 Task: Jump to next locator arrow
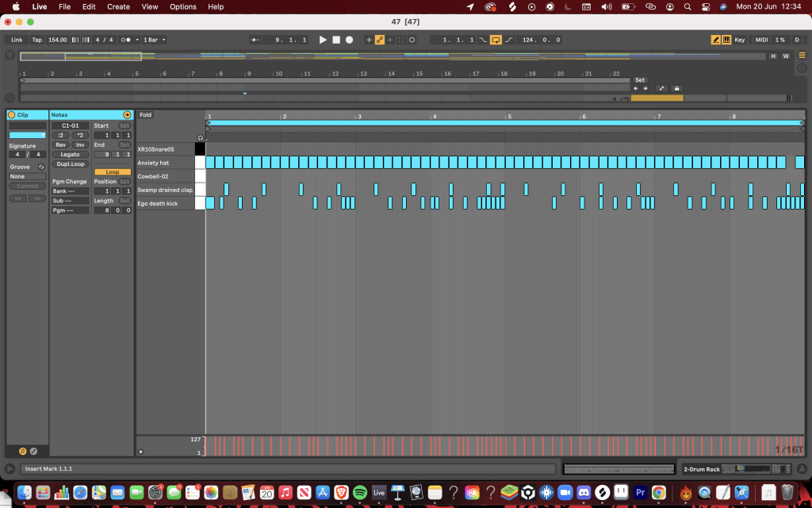pyautogui.click(x=645, y=89)
